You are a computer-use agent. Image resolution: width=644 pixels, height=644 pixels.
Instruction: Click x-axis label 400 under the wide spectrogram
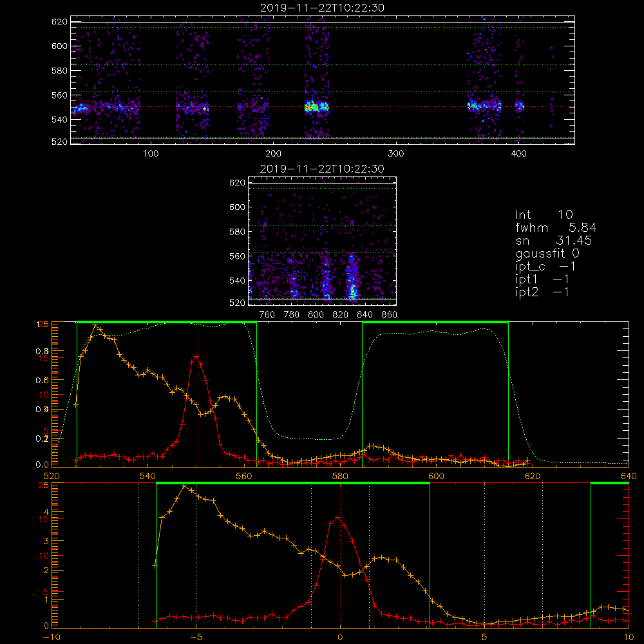pyautogui.click(x=518, y=154)
